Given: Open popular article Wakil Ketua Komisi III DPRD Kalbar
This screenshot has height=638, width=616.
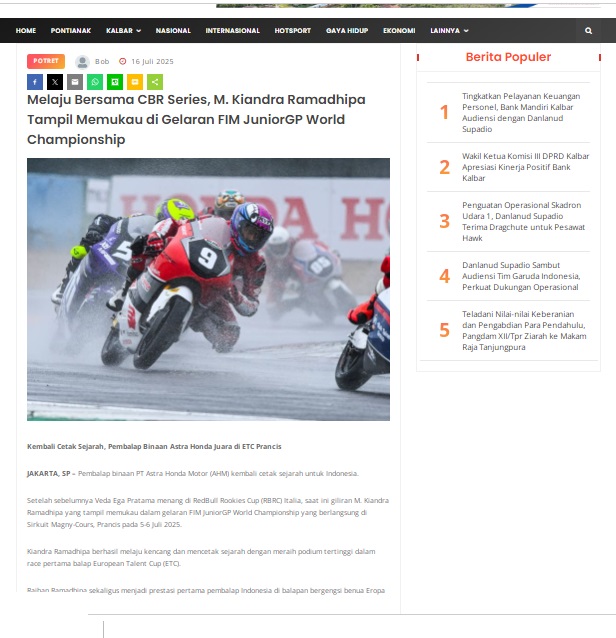Looking at the screenshot, I should coord(525,167).
